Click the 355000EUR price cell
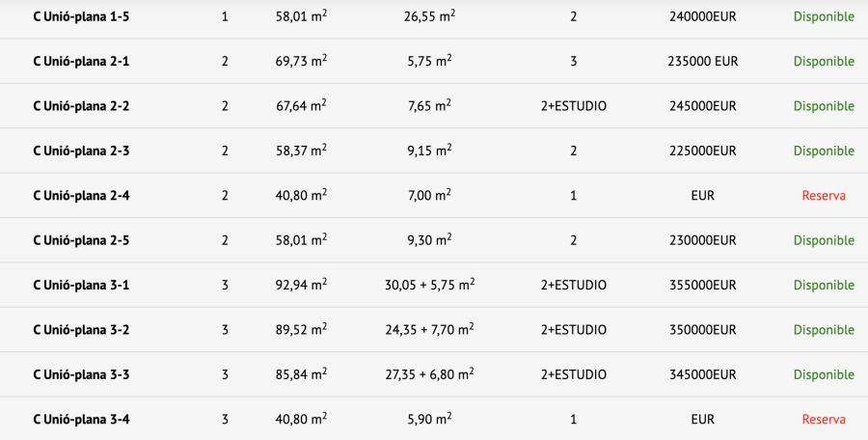 [702, 286]
